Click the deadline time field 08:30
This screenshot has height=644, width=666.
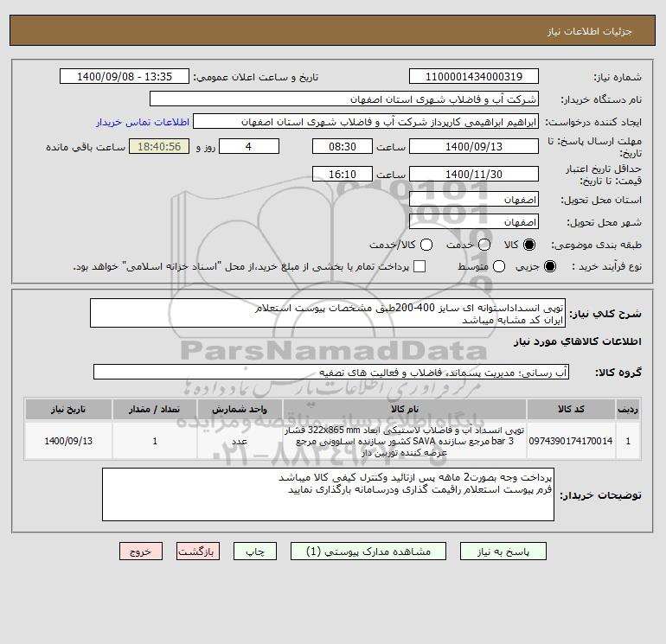343,146
